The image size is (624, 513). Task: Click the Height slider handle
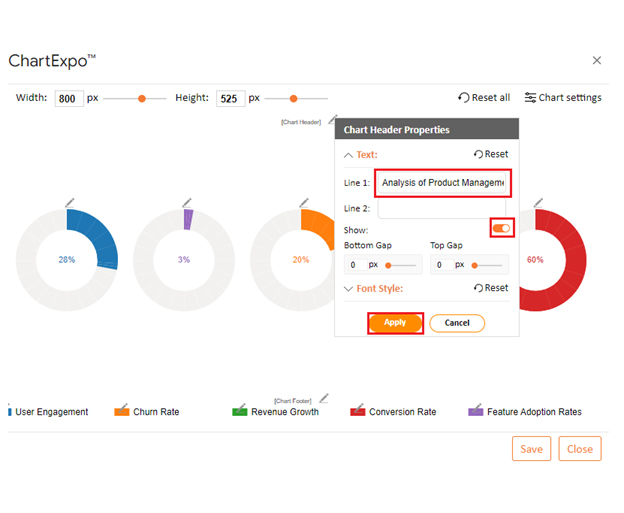click(293, 98)
